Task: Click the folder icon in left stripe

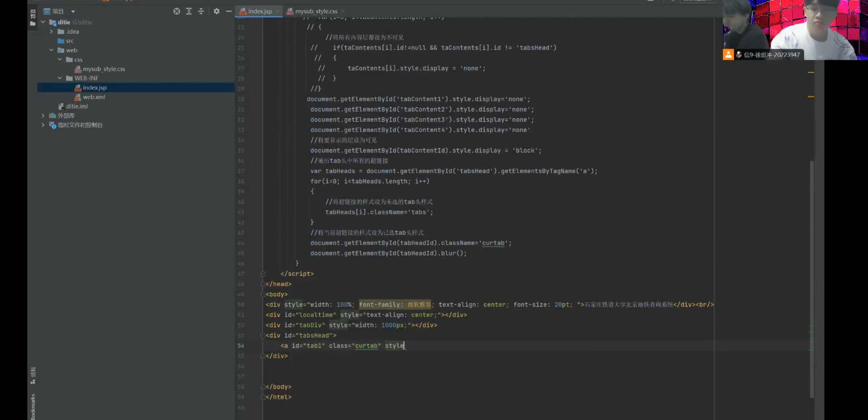Action: pyautogui.click(x=33, y=24)
